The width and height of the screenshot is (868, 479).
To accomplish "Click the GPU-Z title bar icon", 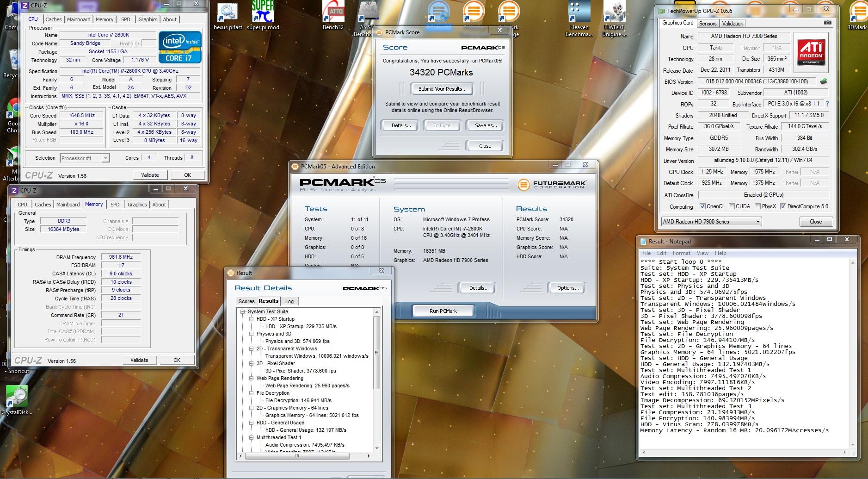I will pyautogui.click(x=662, y=11).
